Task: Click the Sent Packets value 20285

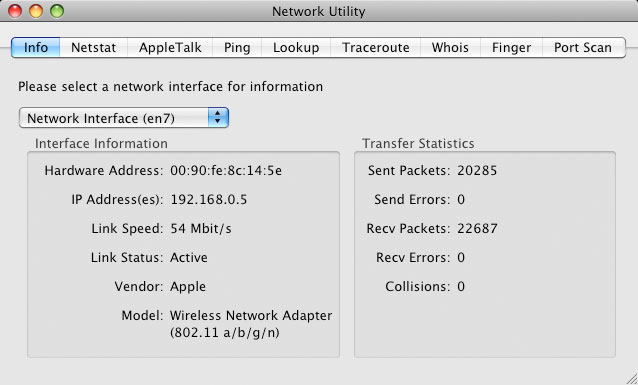Action: click(477, 171)
